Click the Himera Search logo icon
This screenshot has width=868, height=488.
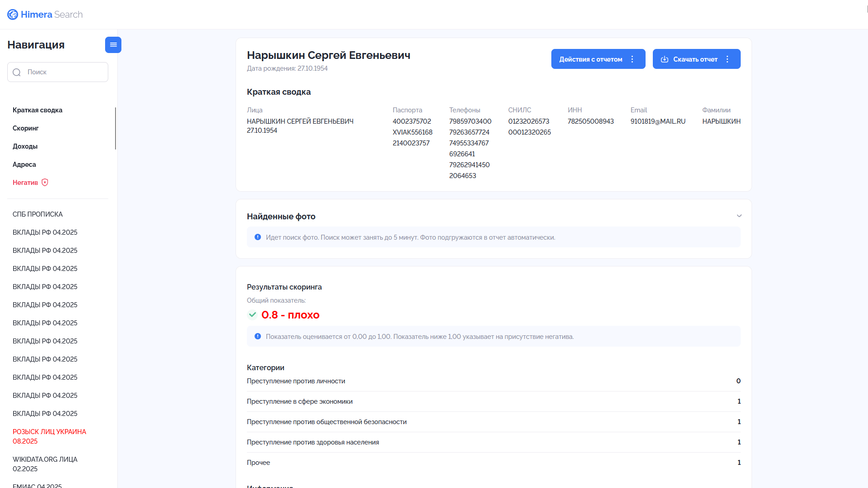click(13, 14)
